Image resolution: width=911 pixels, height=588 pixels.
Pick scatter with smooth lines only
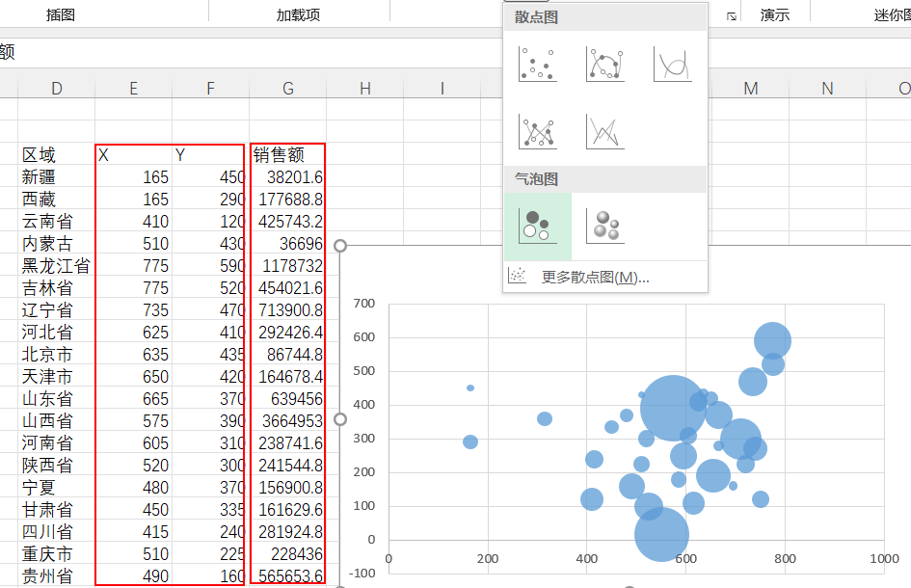tap(672, 65)
